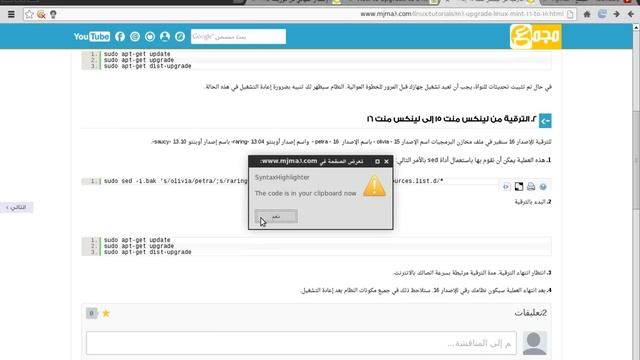Focus the join discussion comment box
Image resolution: width=640 pixels, height=360 pixels.
pos(301,343)
